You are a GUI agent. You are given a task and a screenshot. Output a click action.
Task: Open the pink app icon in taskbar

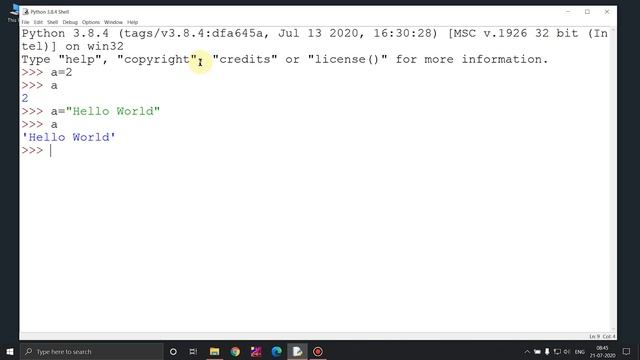point(256,351)
